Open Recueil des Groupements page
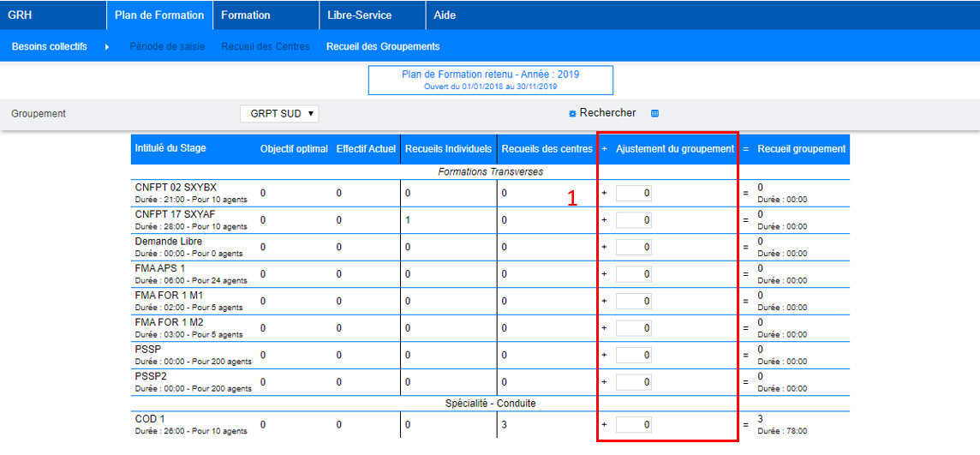The height and width of the screenshot is (455, 980). [x=383, y=46]
